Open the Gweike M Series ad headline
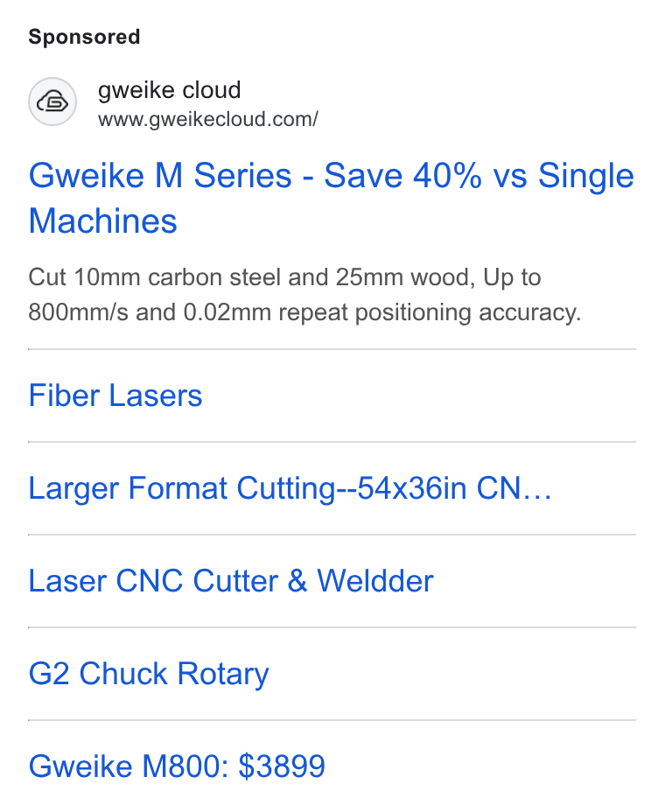Screen dimensions: 665x812 332,198
